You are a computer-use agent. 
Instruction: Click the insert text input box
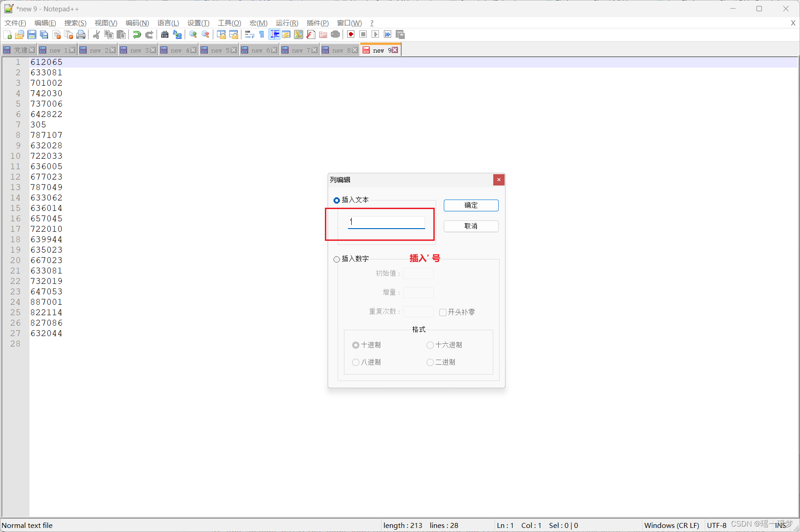pyautogui.click(x=386, y=222)
